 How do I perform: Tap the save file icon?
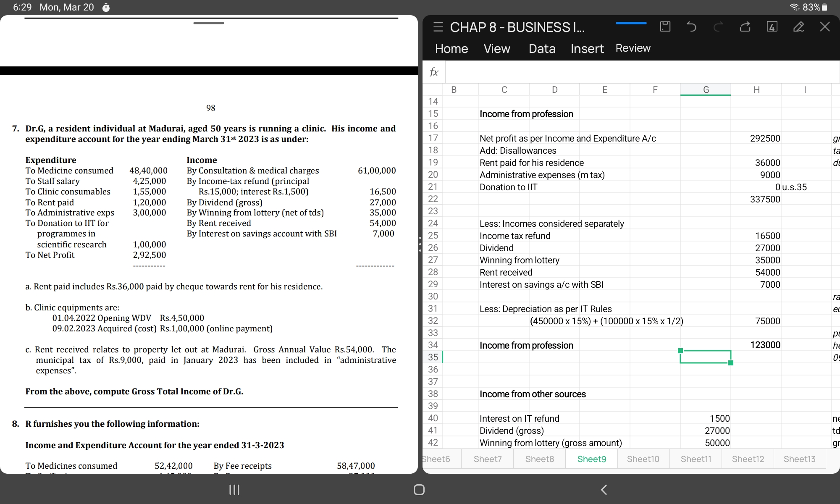(665, 27)
